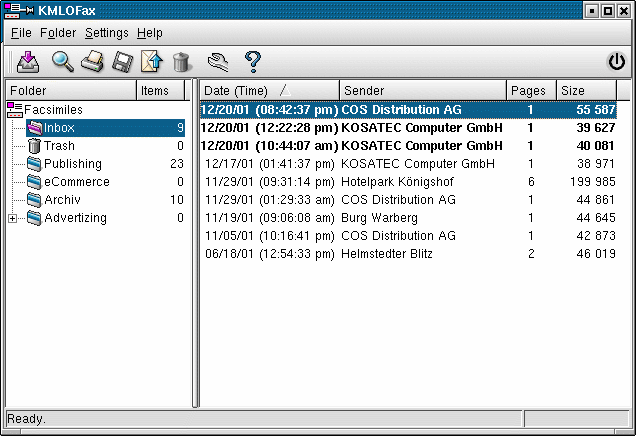Maximize the KMLOFax window
This screenshot has width=636, height=436.
click(x=608, y=11)
